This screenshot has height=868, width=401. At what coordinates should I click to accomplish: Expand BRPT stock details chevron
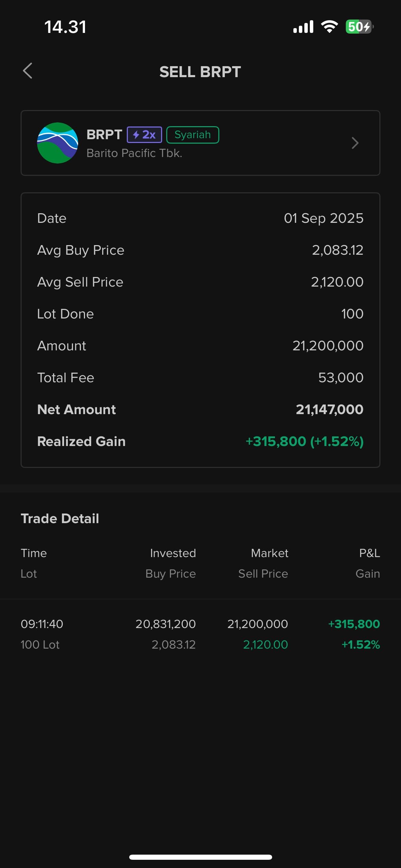[355, 143]
